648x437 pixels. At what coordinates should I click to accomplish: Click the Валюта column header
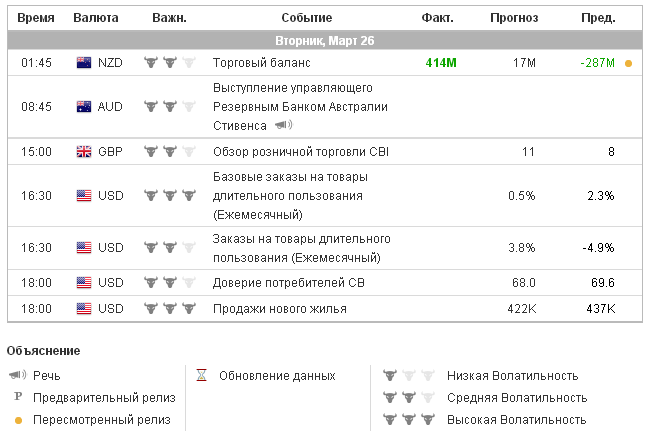97,19
